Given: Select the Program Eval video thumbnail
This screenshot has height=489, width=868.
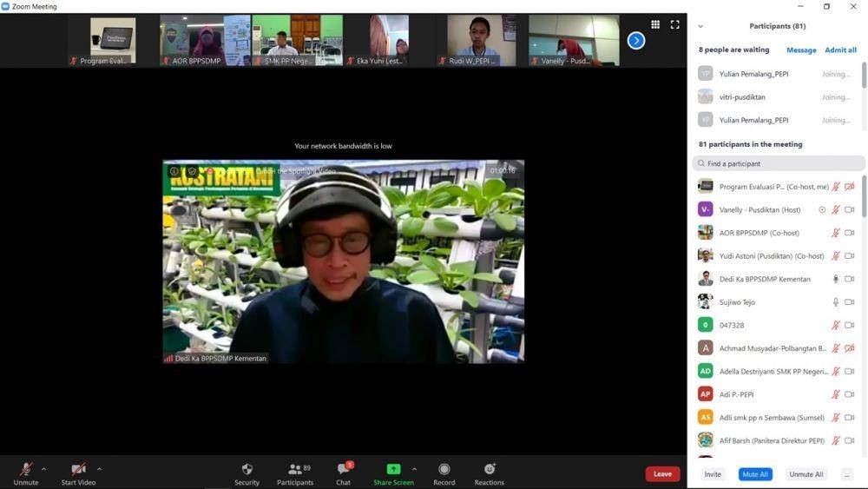Looking at the screenshot, I should pos(113,41).
